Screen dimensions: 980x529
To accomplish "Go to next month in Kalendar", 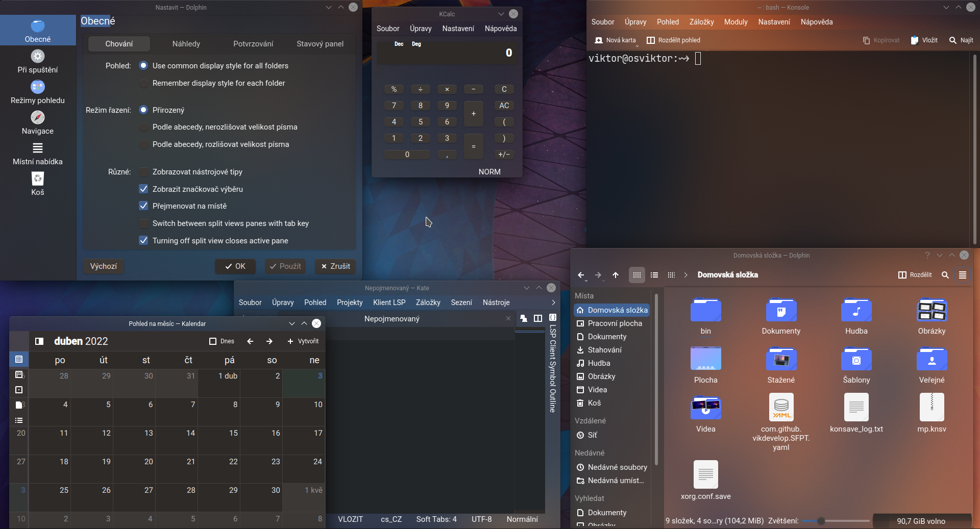I will tap(269, 341).
